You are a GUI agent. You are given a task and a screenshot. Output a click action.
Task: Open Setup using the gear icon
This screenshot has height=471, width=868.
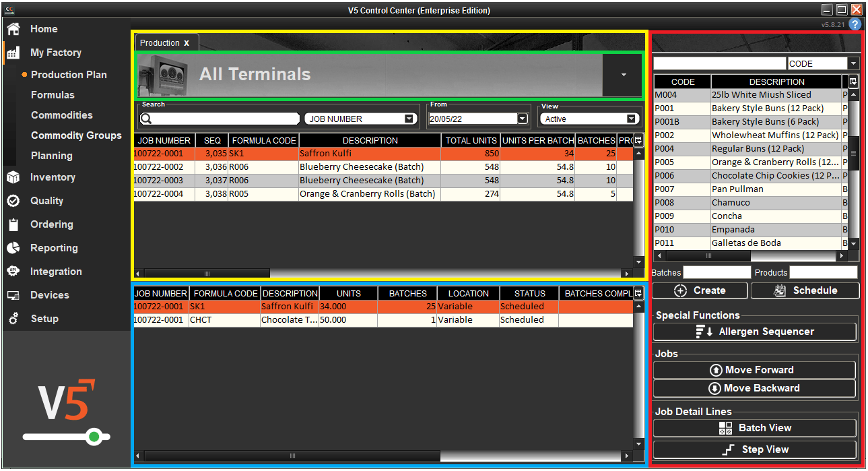[x=13, y=318]
